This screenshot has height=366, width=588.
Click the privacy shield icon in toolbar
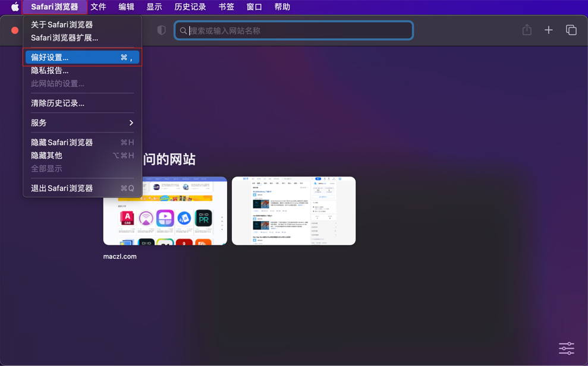(161, 30)
